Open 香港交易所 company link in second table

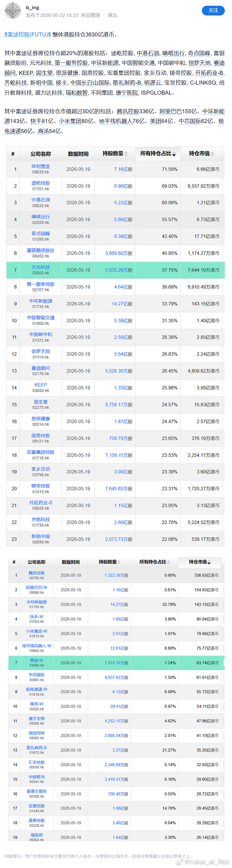[36, 791]
